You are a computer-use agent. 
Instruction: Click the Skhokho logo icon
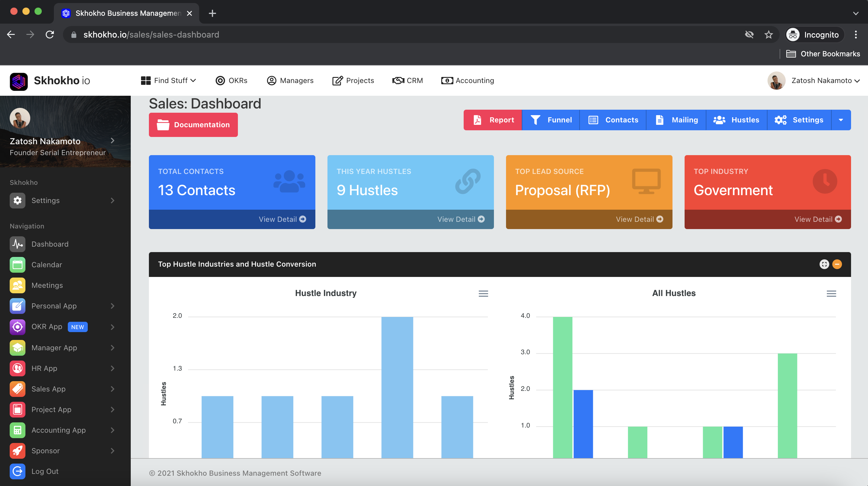(x=19, y=81)
